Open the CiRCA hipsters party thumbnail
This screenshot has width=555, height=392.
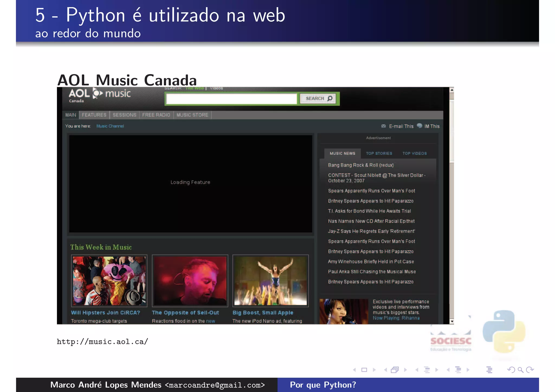[x=109, y=281]
